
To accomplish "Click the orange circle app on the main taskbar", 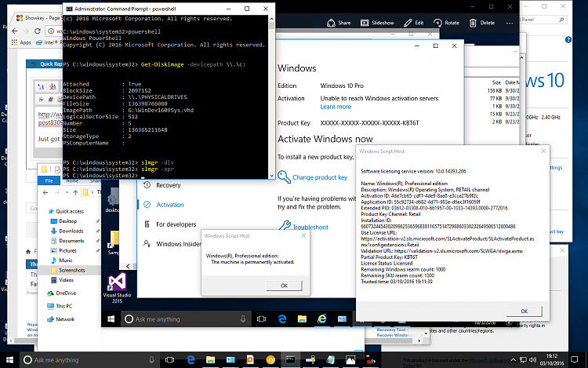I will [270, 360].
